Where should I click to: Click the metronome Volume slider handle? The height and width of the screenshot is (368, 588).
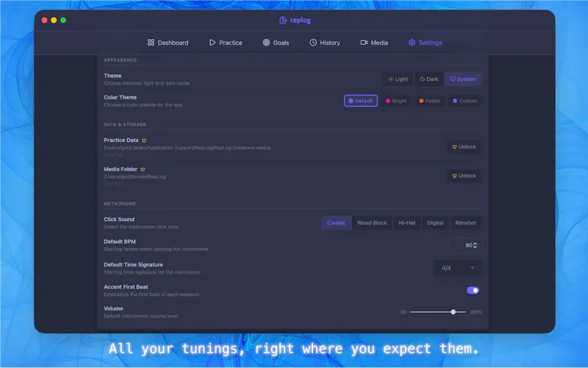453,312
